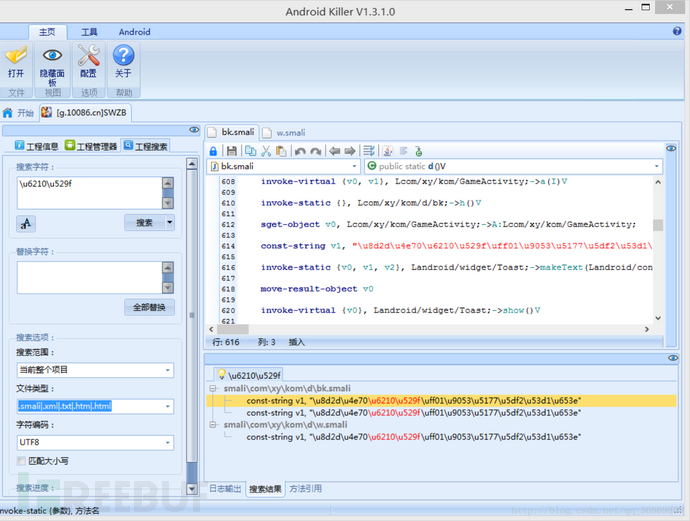Viewport: 690px width, 521px height.
Task: Click the grayed text-block icon in toolbar
Action: [x=403, y=151]
